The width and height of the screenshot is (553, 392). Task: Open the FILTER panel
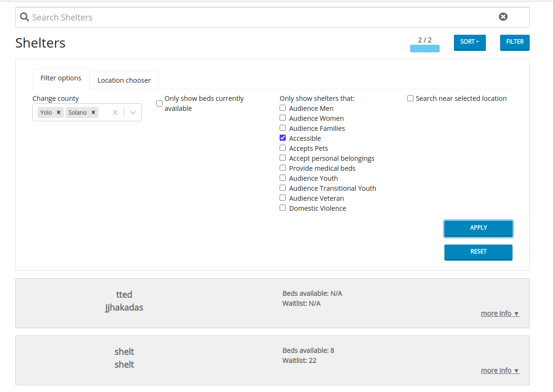514,42
